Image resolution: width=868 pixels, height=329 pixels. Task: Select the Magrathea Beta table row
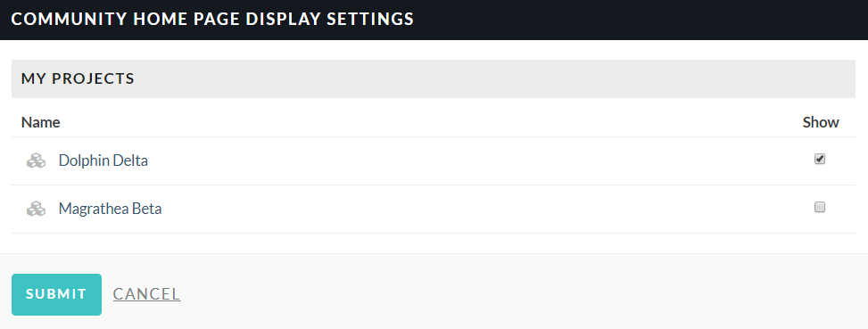click(434, 209)
